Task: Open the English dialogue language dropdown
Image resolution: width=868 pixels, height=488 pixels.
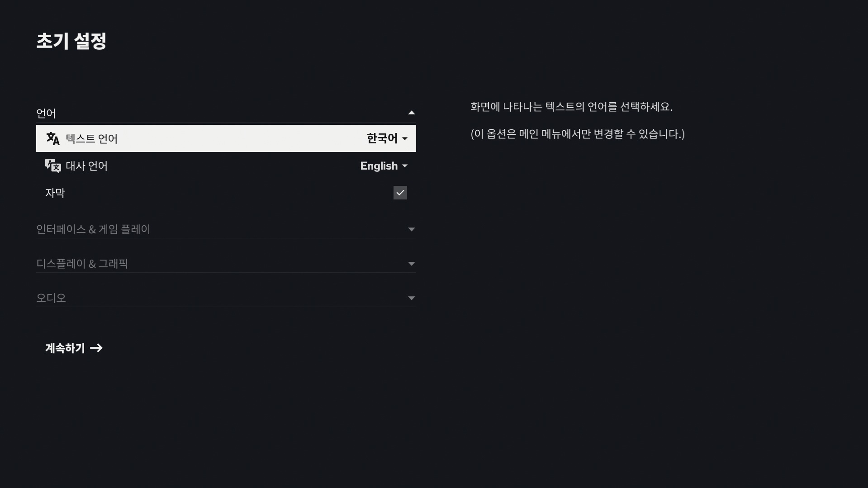Action: [x=384, y=166]
